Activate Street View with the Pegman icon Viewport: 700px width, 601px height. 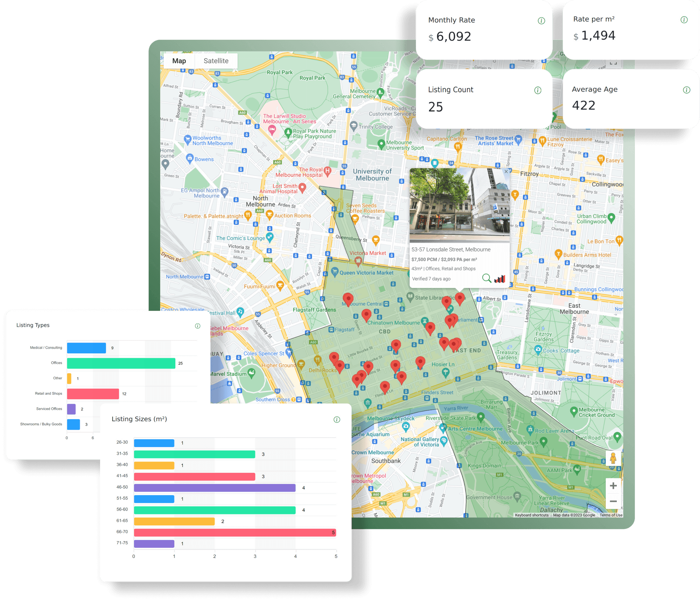pos(613,459)
